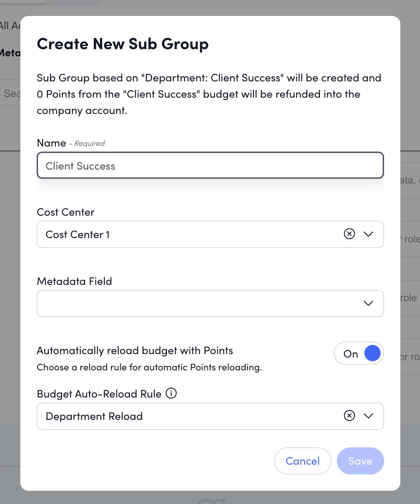Click the "Department Reload" selected value

tap(94, 416)
